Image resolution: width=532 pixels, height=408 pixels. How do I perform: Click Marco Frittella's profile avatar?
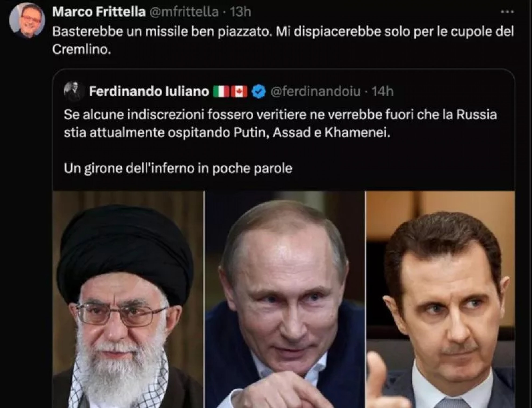pos(27,20)
